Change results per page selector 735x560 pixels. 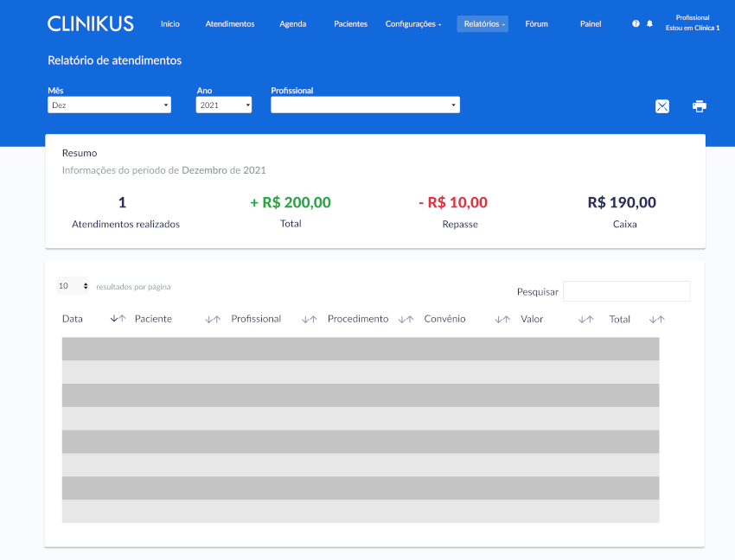click(73, 285)
